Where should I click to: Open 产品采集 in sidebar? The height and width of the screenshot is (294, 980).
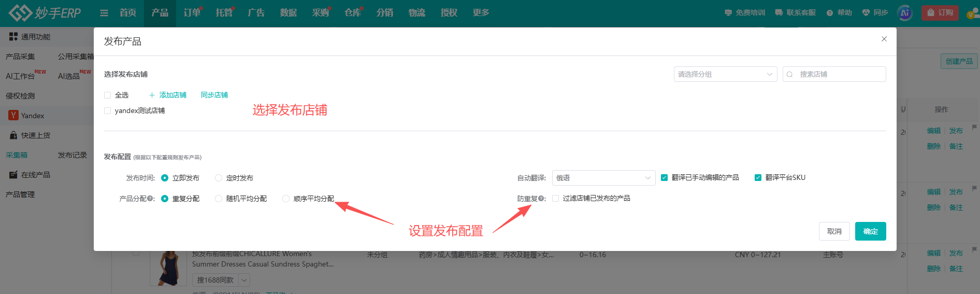(20, 57)
